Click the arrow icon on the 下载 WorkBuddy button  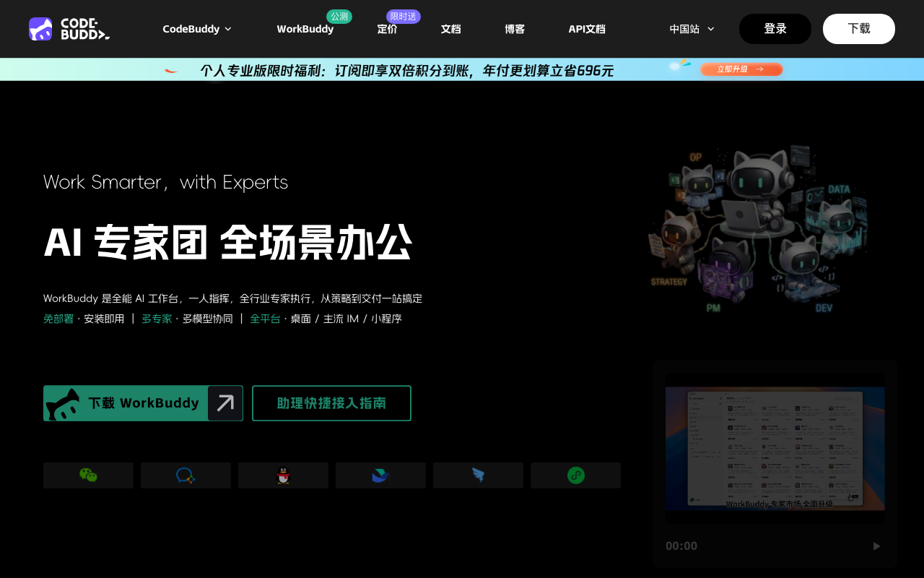coord(225,403)
